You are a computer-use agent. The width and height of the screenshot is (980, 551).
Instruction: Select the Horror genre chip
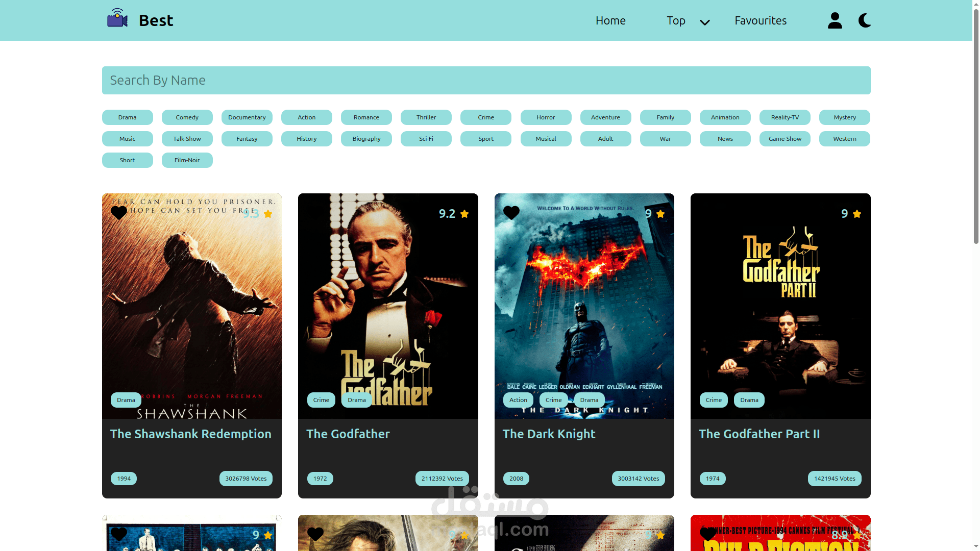(x=546, y=117)
